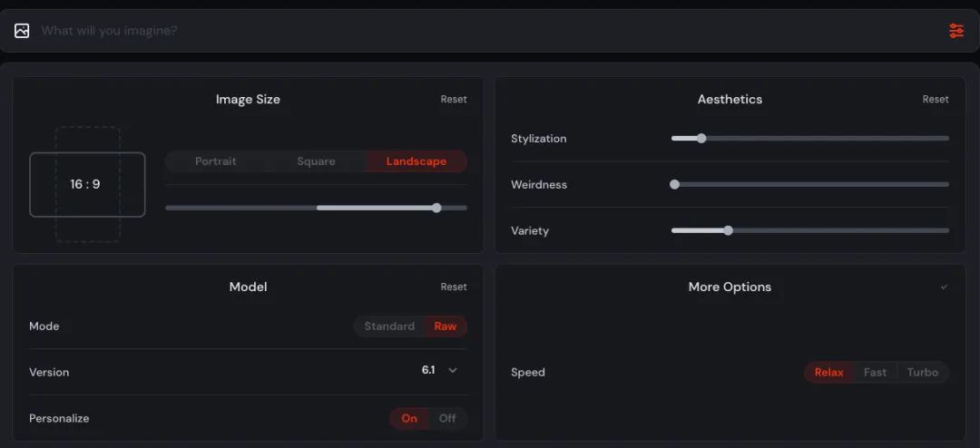Screen dimensions: 980x448
Task: Click the 16:9 aspect ratio preview
Action: 86,184
